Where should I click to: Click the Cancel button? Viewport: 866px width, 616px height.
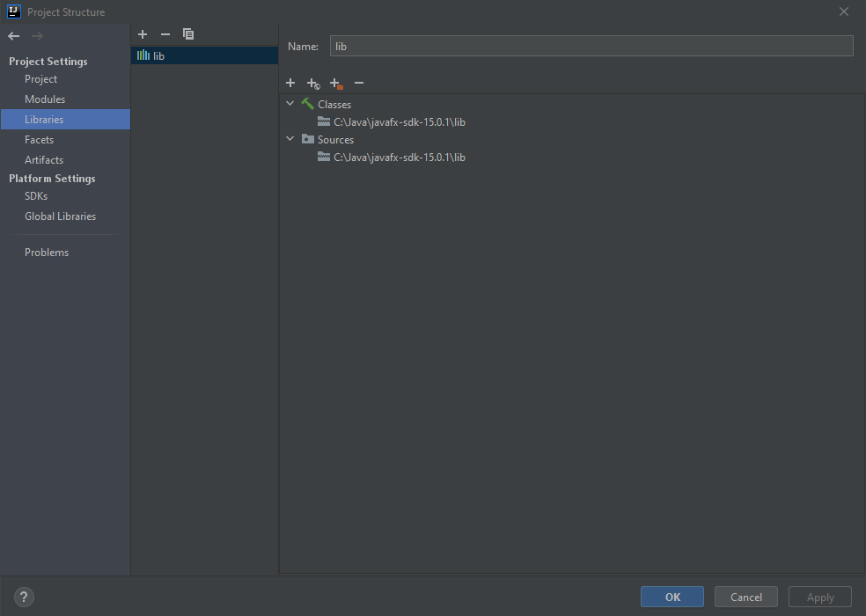click(745, 596)
